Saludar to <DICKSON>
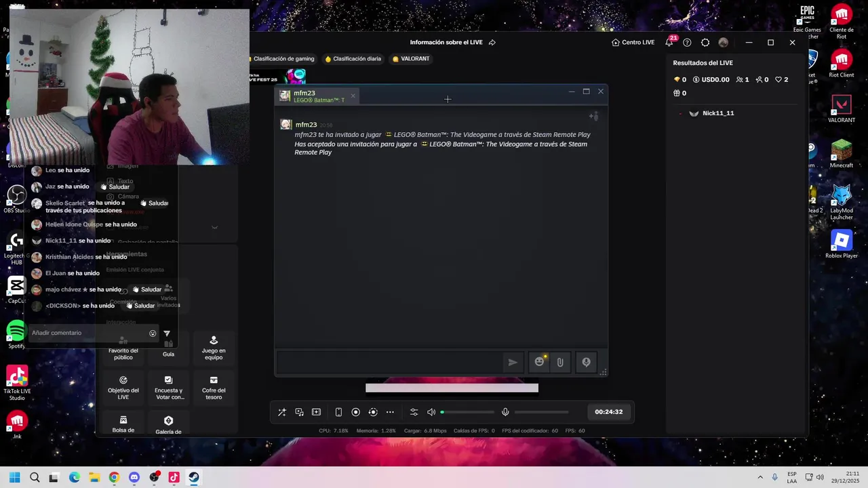This screenshot has width=868, height=488. coord(140,306)
